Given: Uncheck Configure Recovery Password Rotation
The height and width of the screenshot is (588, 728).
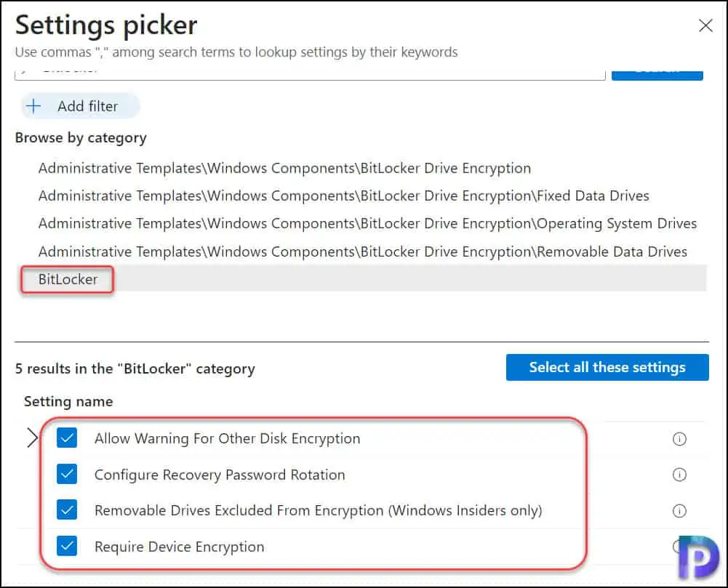Looking at the screenshot, I should pyautogui.click(x=67, y=474).
